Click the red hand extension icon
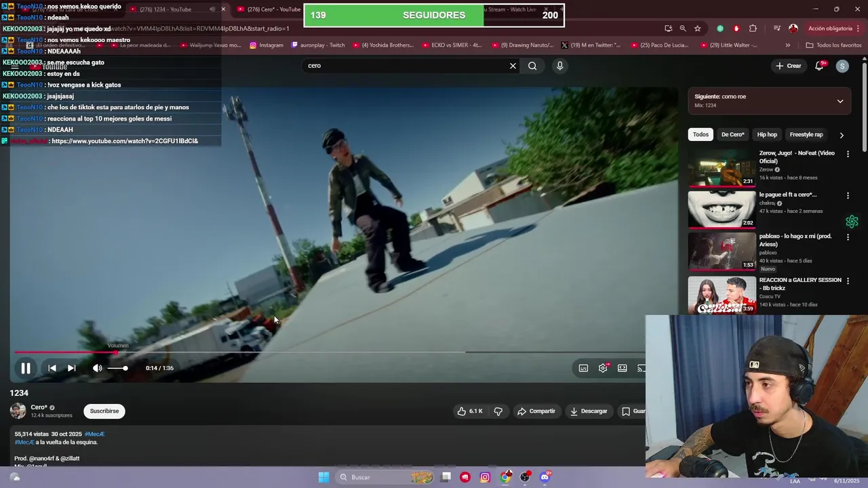 point(736,28)
